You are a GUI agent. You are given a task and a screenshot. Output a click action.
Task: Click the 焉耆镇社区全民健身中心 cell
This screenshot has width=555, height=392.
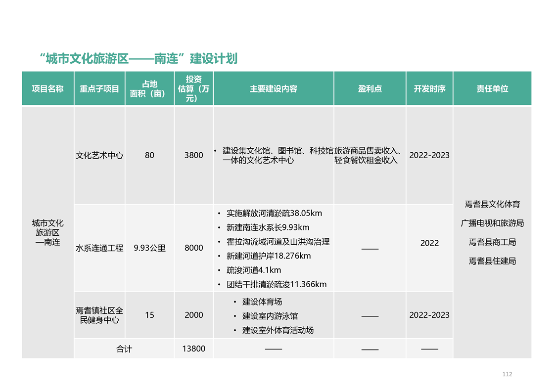click(99, 315)
